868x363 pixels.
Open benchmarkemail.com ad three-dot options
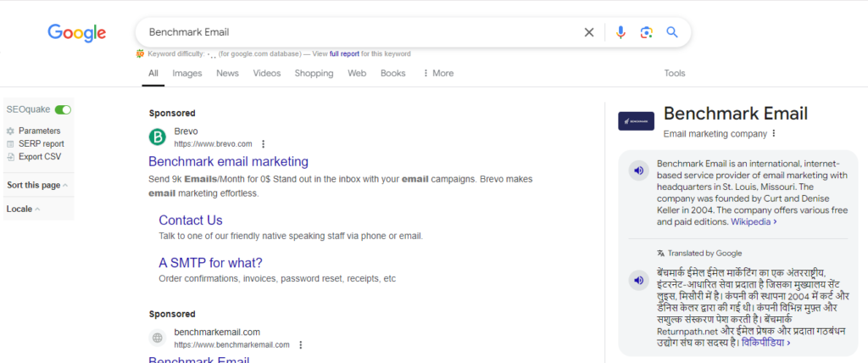301,344
